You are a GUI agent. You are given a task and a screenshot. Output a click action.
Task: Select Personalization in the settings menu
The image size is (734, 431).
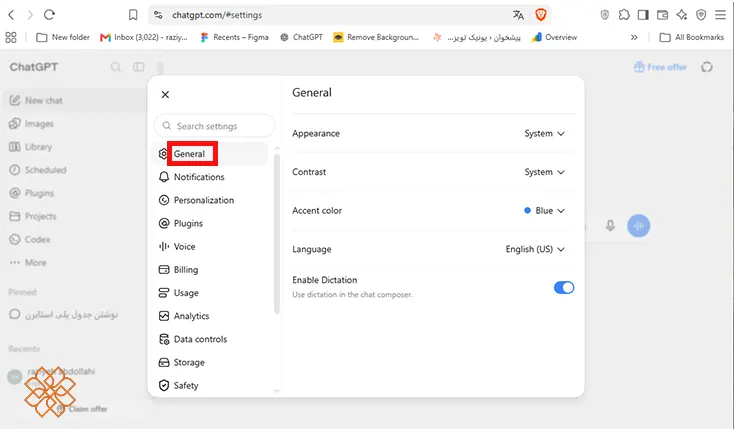(x=197, y=200)
